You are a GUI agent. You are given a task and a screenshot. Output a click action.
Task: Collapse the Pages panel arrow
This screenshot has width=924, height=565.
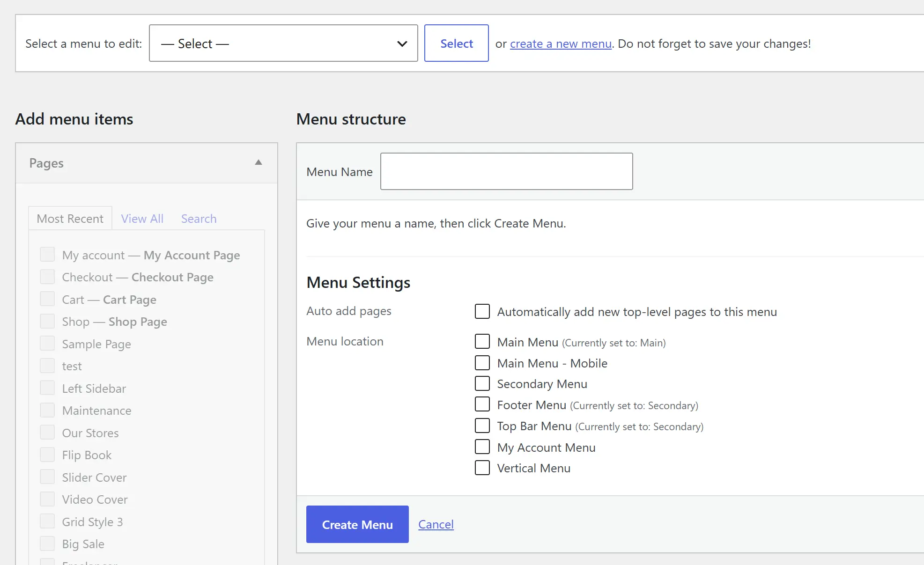[x=258, y=162]
